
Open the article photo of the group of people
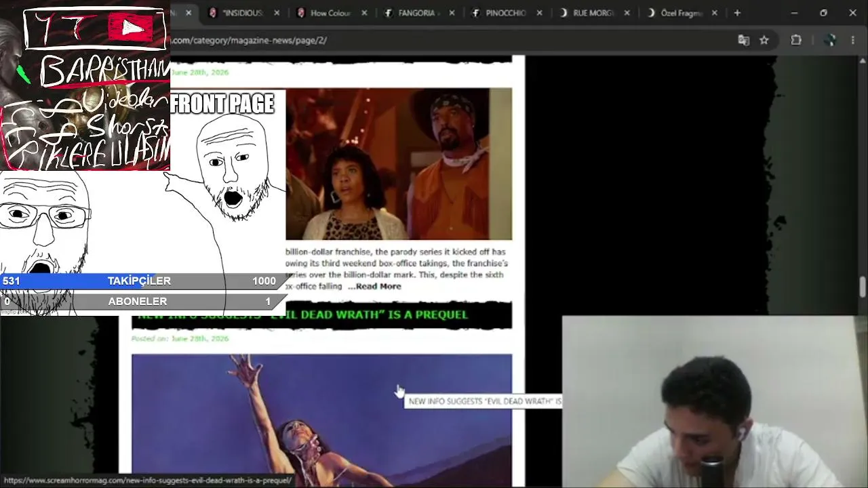(399, 164)
